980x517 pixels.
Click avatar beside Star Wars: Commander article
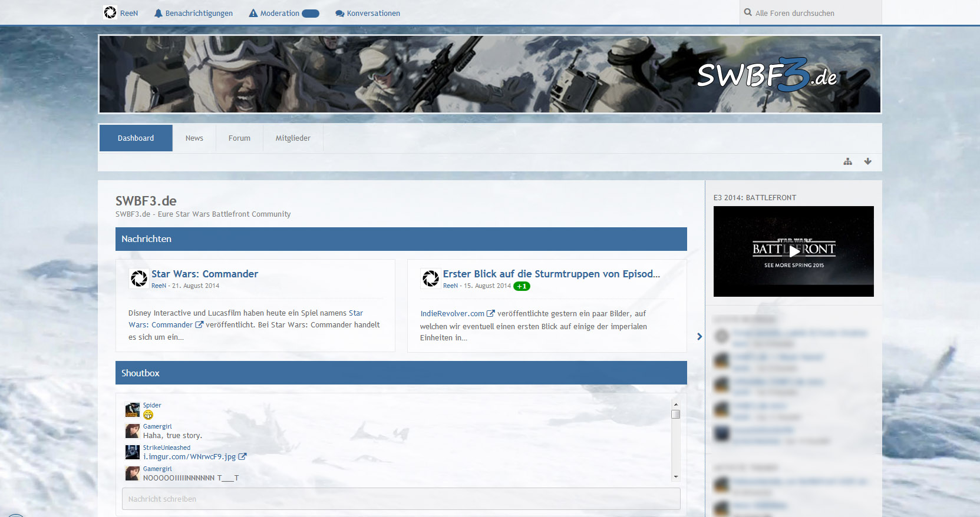point(139,278)
